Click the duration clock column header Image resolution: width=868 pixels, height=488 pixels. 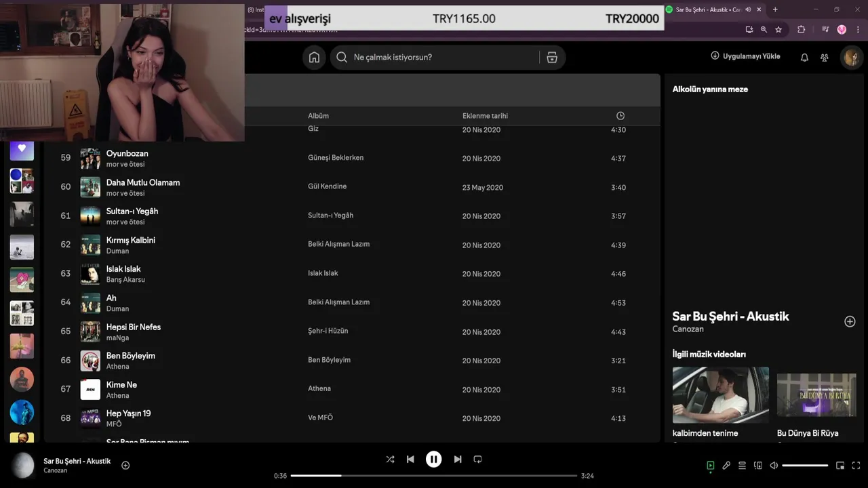(x=620, y=116)
